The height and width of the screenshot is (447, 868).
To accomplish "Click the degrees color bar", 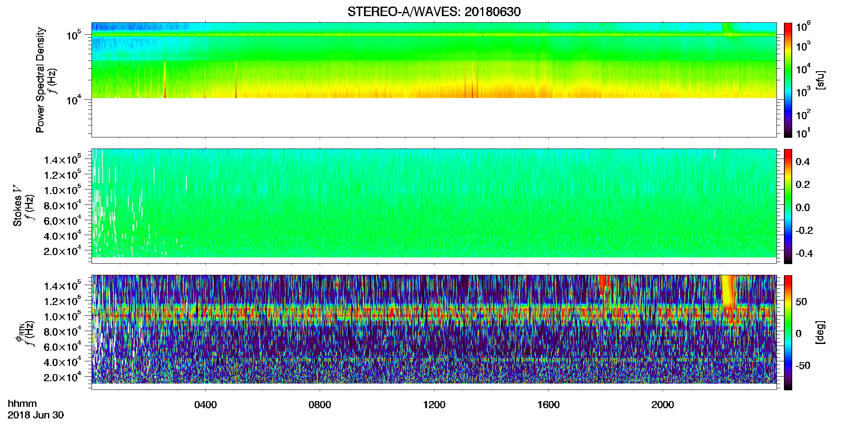I will coord(788,332).
